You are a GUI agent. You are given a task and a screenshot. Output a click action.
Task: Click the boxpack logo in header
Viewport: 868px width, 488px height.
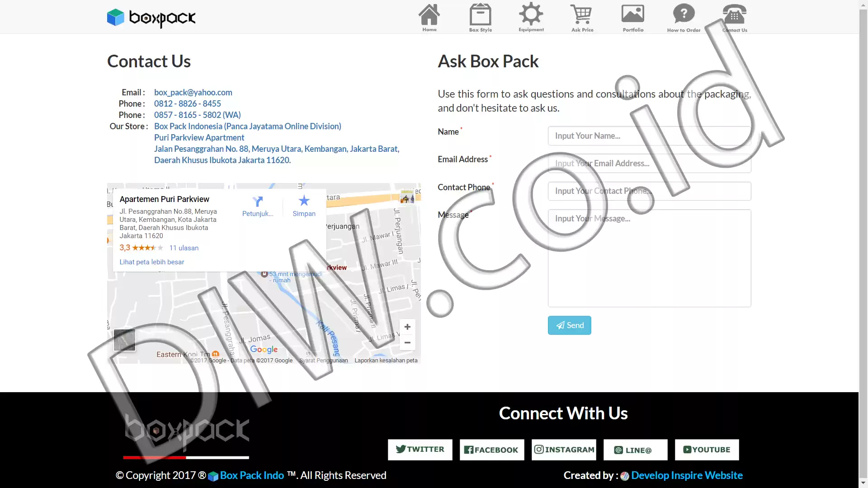(x=151, y=18)
